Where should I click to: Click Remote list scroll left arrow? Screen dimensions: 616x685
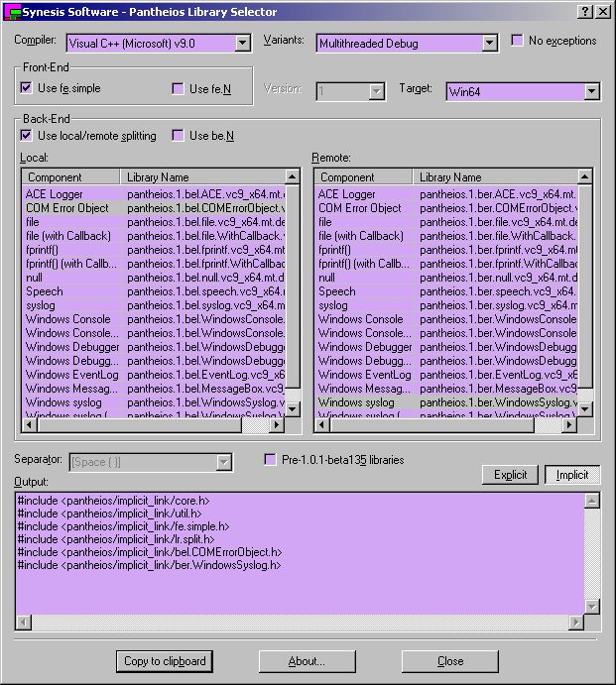(x=322, y=424)
